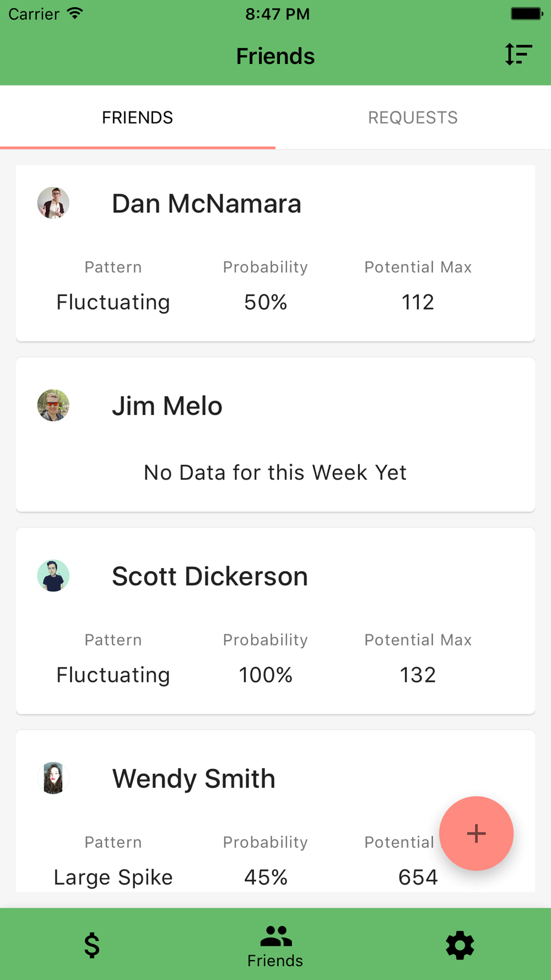Tap Scott Dickerson's 100% probability value
The image size is (551, 980).
tap(266, 675)
